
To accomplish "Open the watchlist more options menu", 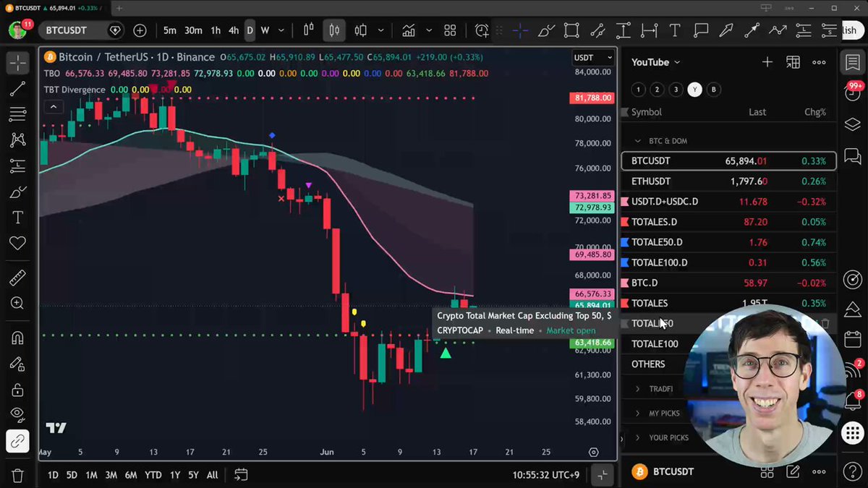I will point(819,62).
